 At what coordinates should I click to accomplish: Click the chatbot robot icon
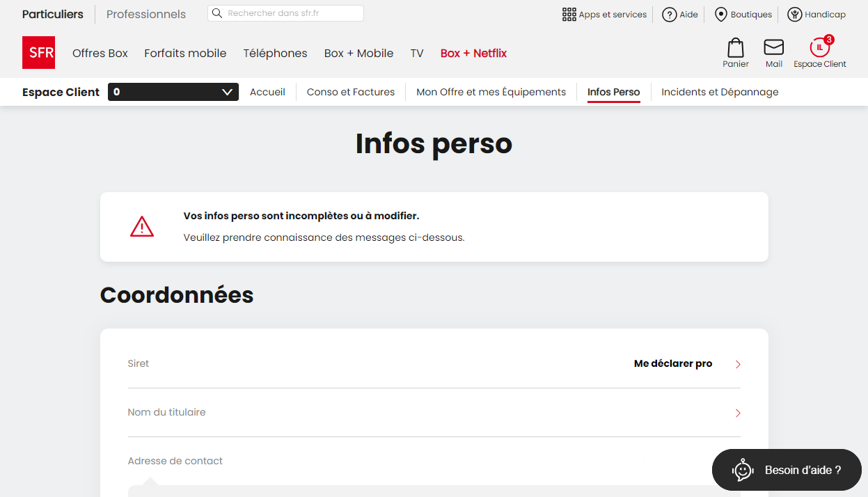pyautogui.click(x=743, y=470)
